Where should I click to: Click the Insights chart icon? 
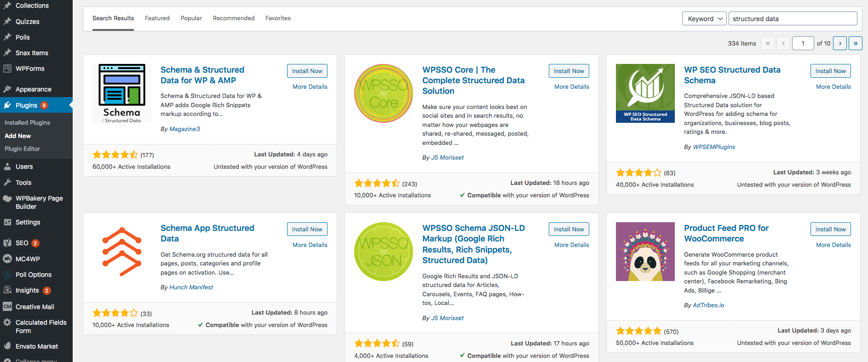click(7, 290)
